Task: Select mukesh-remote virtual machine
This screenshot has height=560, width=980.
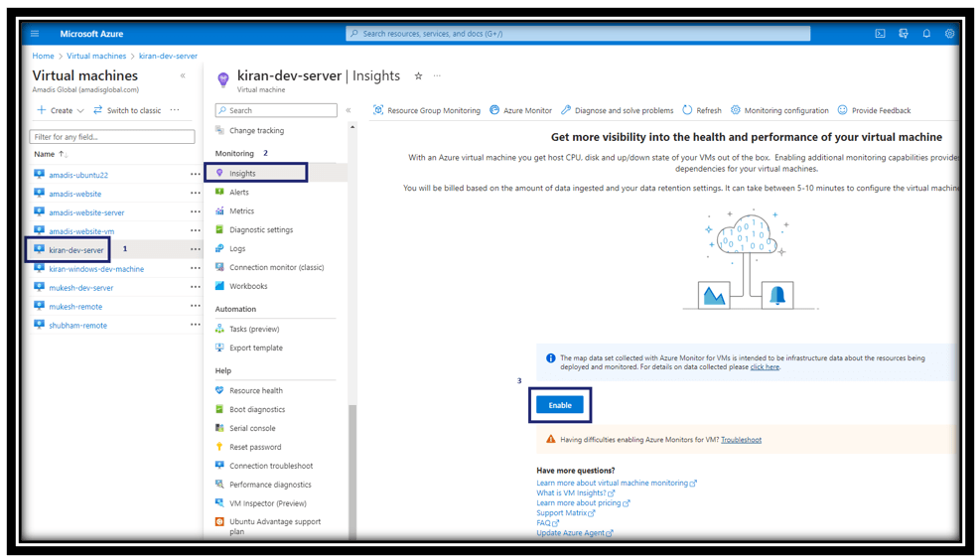Action: click(x=75, y=306)
